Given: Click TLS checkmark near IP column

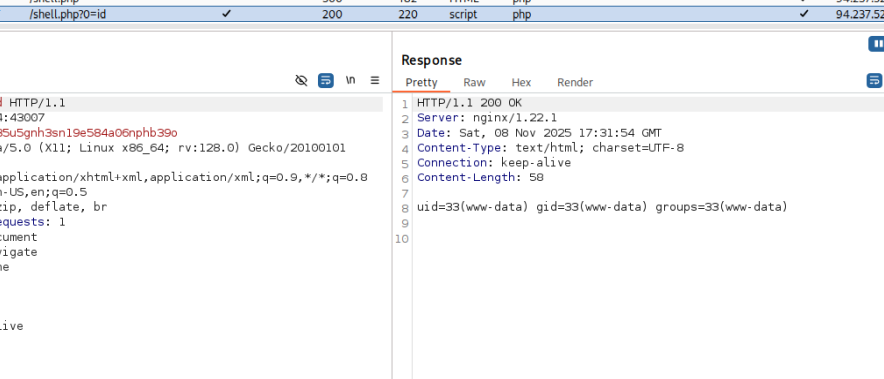Looking at the screenshot, I should 804,14.
